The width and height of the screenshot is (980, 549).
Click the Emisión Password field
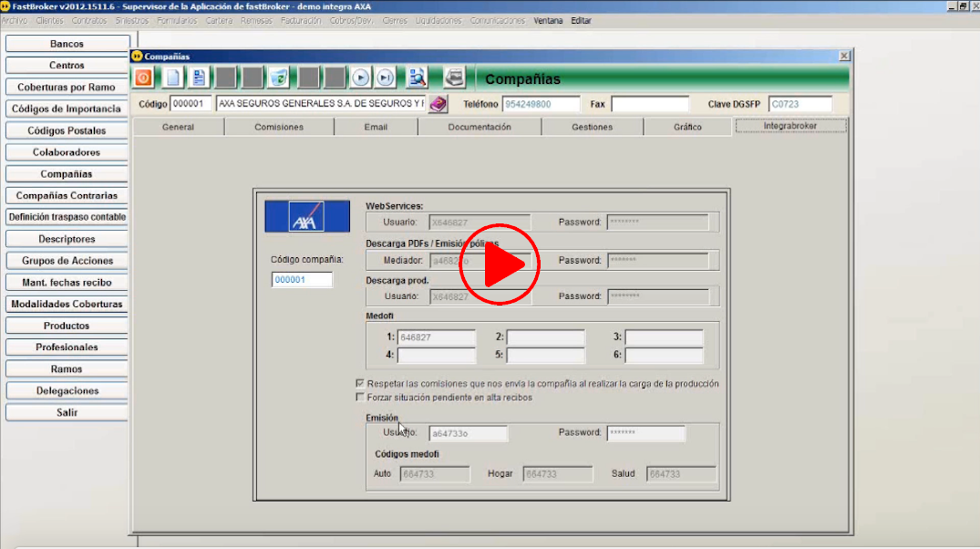click(646, 432)
